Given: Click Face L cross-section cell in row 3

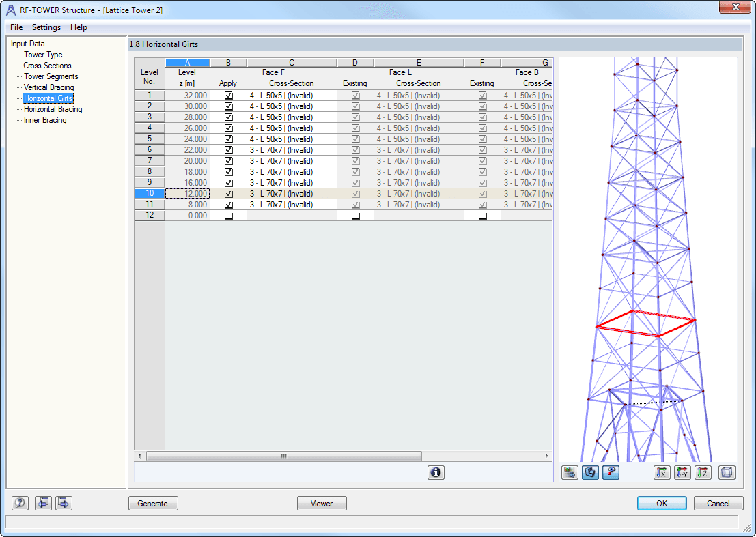Looking at the screenshot, I should click(x=419, y=117).
